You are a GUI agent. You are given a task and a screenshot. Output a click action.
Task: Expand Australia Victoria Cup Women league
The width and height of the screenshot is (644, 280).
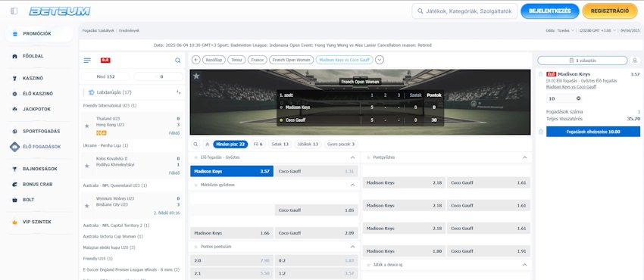(113, 237)
